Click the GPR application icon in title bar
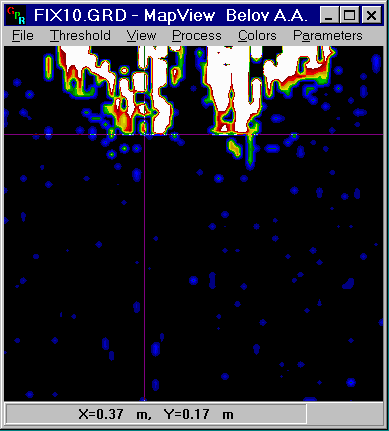The image size is (389, 431). coord(16,15)
